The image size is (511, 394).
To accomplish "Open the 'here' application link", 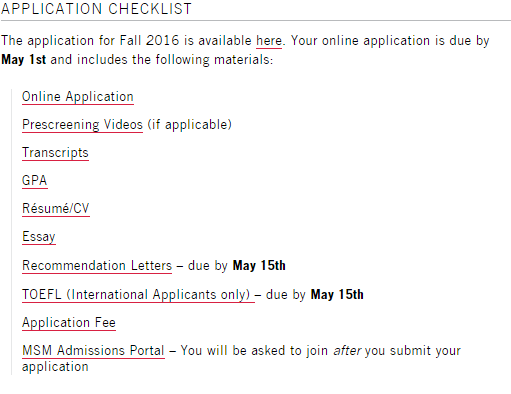I will pyautogui.click(x=269, y=41).
